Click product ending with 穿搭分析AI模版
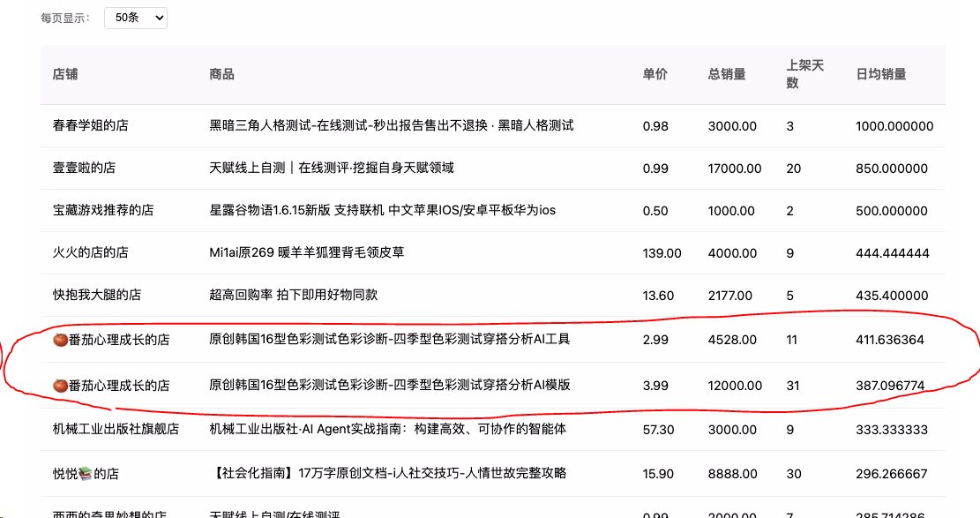This screenshot has height=518, width=980. click(x=389, y=385)
